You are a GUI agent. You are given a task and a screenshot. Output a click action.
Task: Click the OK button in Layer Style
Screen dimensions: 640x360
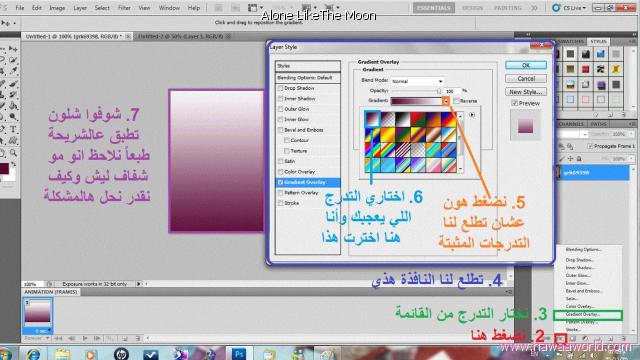coord(526,65)
